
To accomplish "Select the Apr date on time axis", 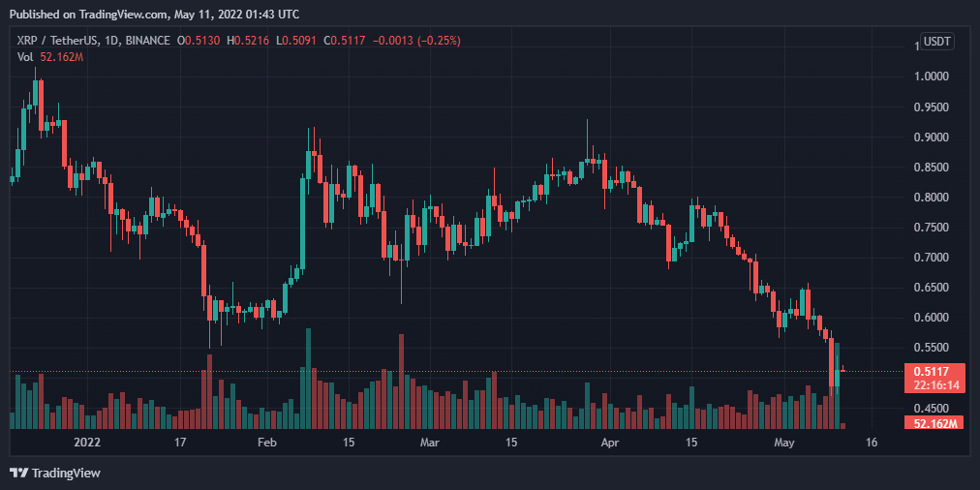I will click(609, 444).
